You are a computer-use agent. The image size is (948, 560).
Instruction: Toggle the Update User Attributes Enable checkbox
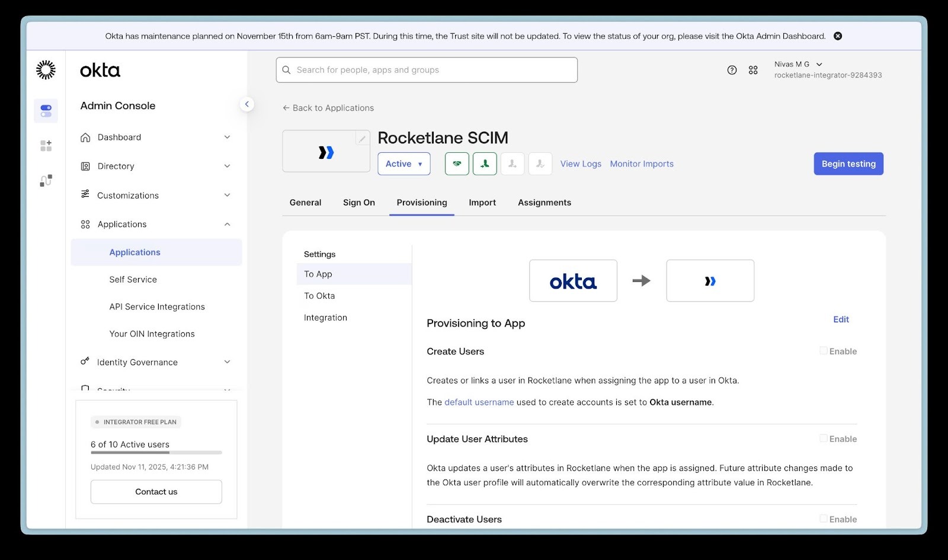pyautogui.click(x=824, y=439)
